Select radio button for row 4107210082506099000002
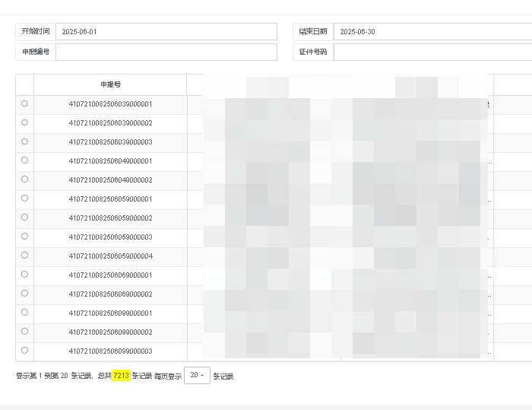The height and width of the screenshot is (410, 532). point(24,332)
